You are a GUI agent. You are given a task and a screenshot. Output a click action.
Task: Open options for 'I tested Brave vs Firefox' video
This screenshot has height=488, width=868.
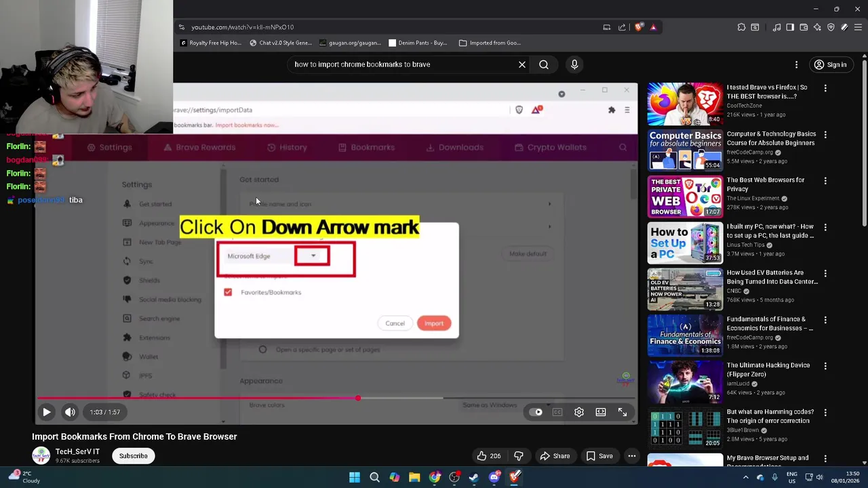click(825, 88)
